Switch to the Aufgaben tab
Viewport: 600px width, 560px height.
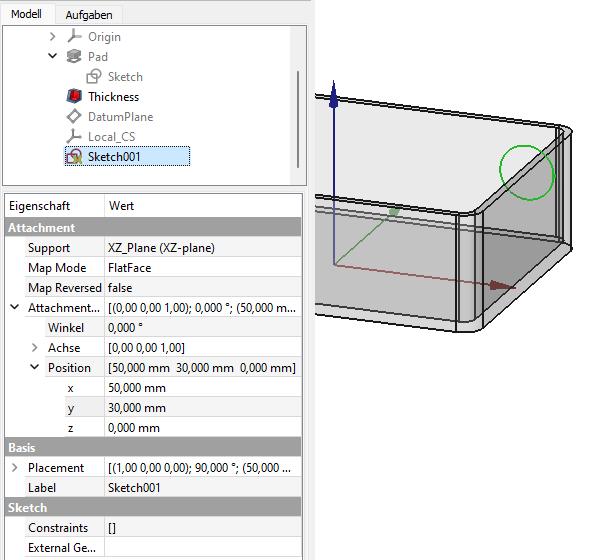(x=88, y=15)
